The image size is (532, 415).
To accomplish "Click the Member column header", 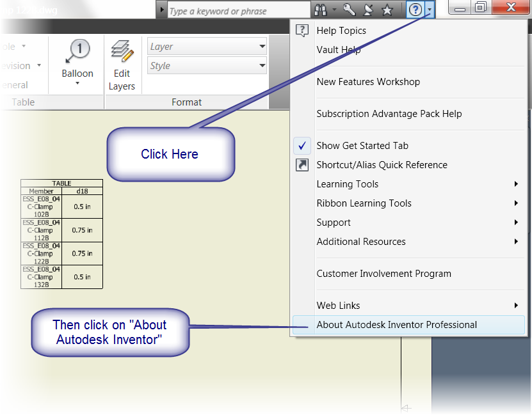I will (x=42, y=191).
